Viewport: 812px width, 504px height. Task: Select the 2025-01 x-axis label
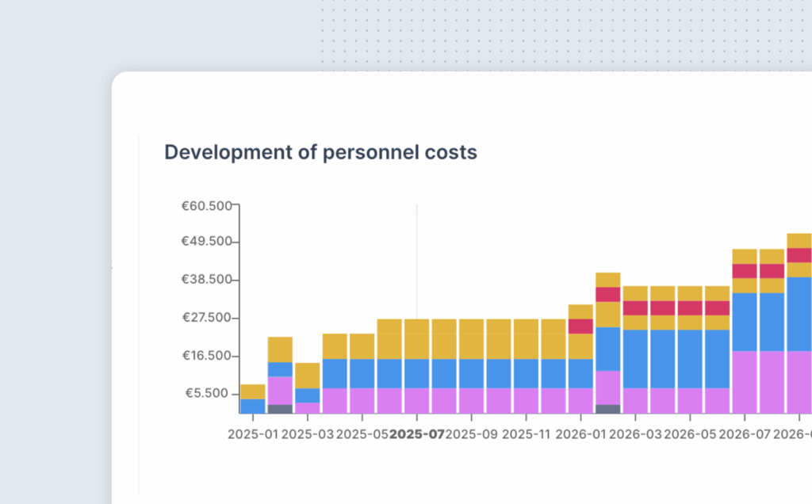click(253, 434)
